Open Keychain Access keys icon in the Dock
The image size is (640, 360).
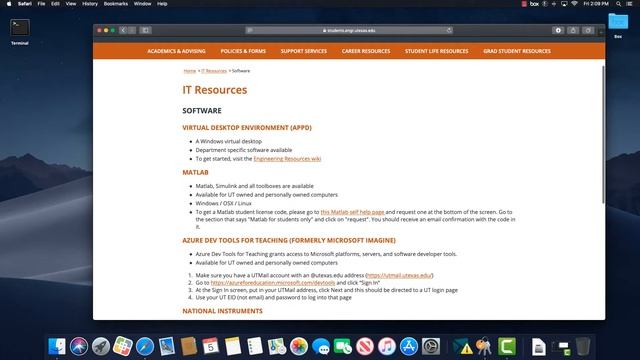[x=484, y=347]
